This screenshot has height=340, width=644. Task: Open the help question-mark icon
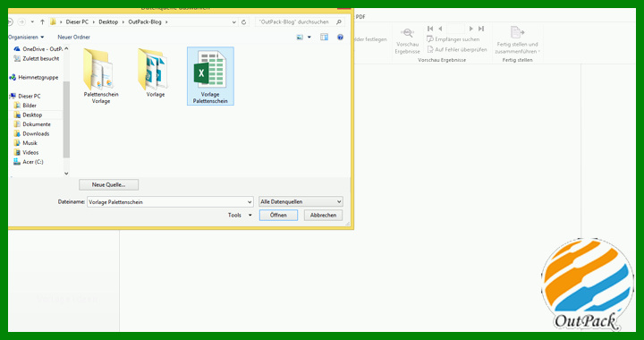340,37
